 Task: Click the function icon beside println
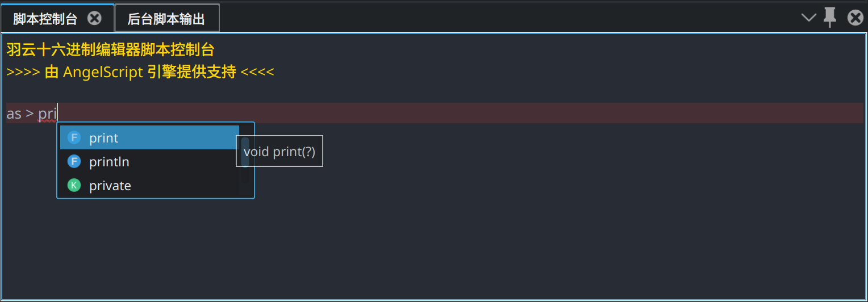(74, 162)
